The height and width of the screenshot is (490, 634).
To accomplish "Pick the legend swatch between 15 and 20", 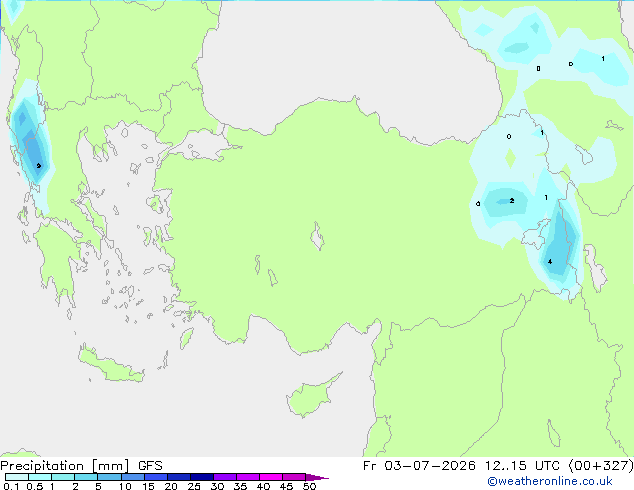I will click(x=155, y=477).
